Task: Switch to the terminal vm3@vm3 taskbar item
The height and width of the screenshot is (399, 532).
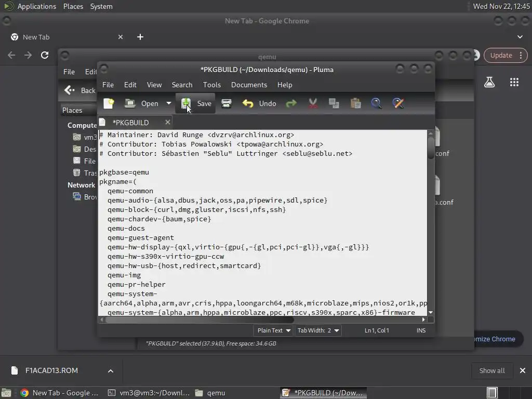Action: point(149,393)
